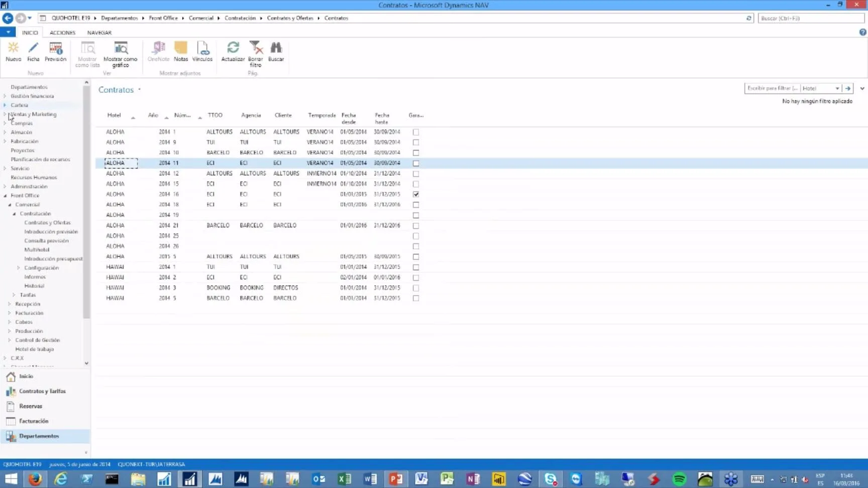Apply the filter with arrow button
This screenshot has width=868, height=488.
848,88
